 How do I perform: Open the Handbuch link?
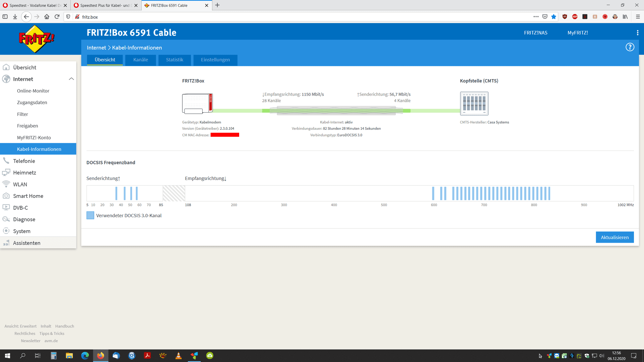65,326
